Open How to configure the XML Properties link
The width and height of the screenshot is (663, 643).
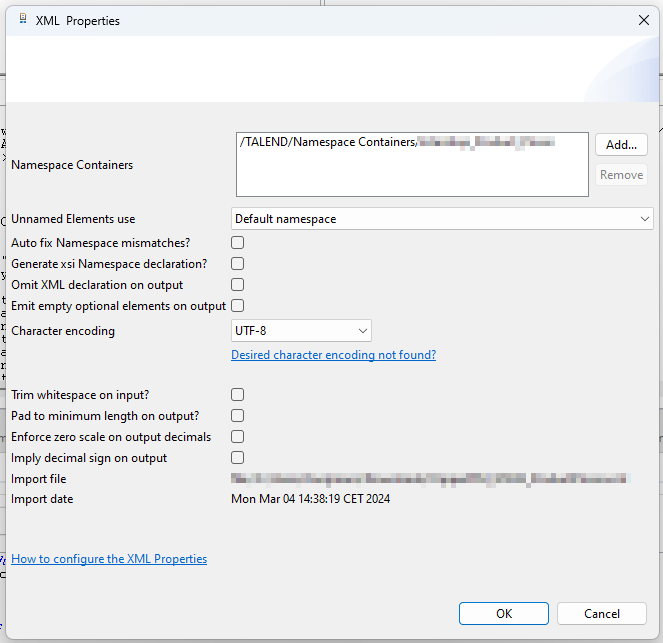pos(109,559)
